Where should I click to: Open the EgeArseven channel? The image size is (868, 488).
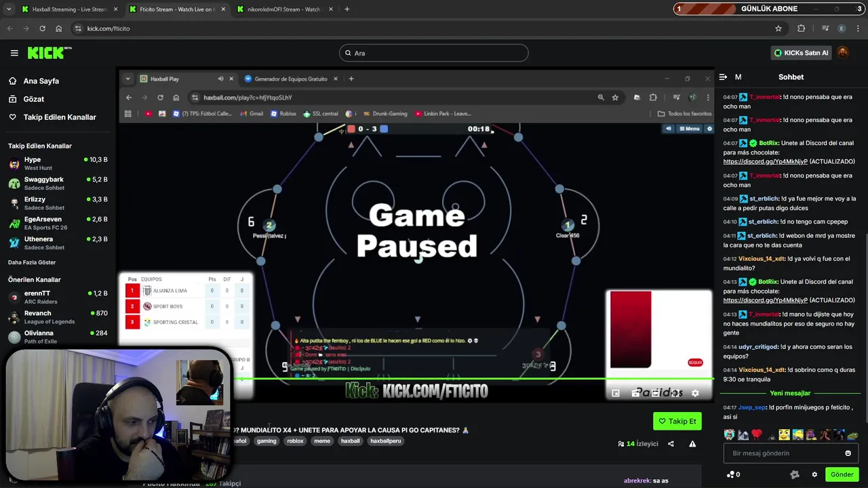pos(58,223)
